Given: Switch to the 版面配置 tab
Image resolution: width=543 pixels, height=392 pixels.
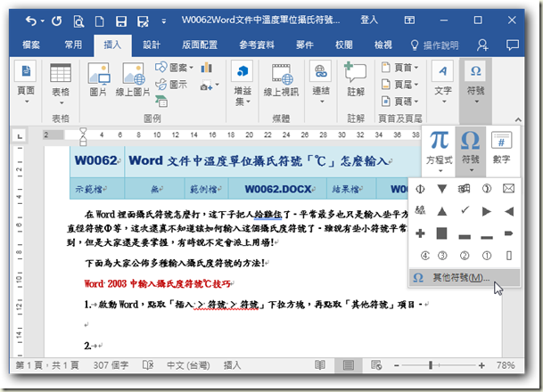Looking at the screenshot, I should pyautogui.click(x=200, y=45).
